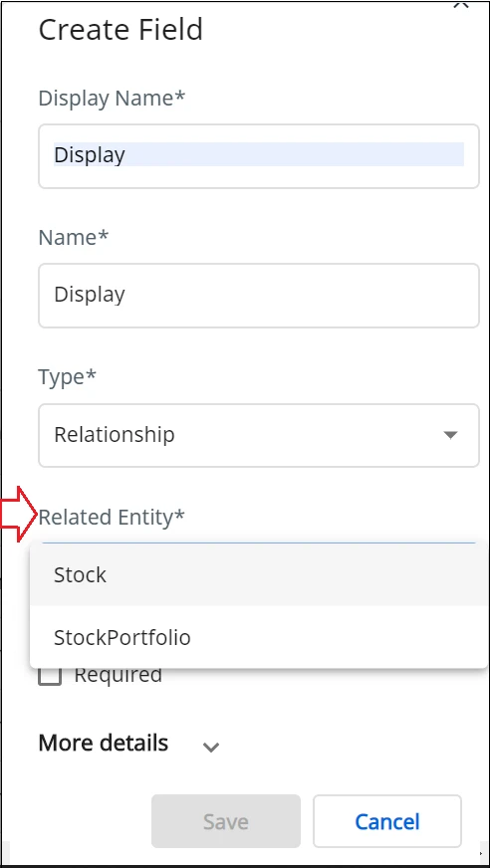Click the Name field label
The width and height of the screenshot is (490, 868).
click(74, 238)
